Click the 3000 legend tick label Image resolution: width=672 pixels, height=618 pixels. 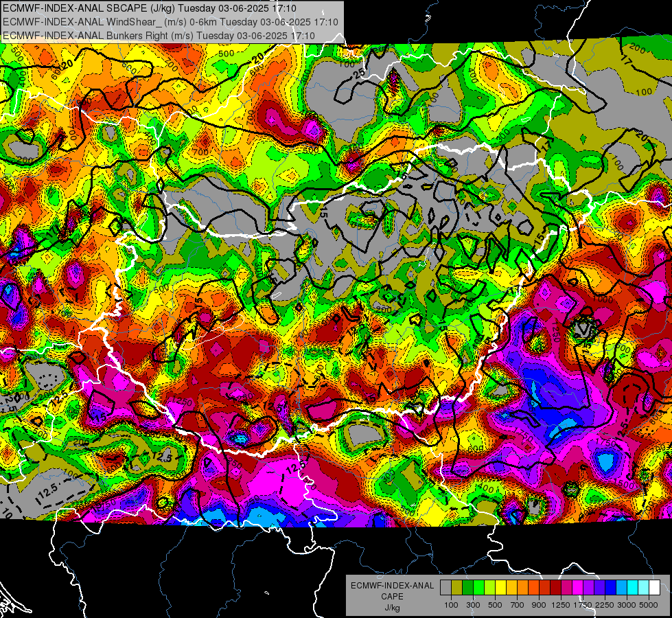[x=627, y=605]
